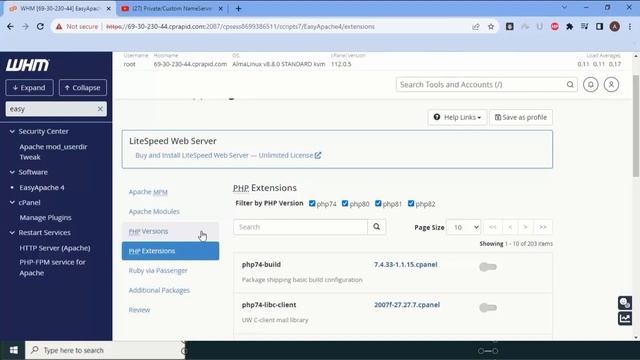Open a new browser tab with plus icon
This screenshot has height=360, width=640.
[x=239, y=8]
